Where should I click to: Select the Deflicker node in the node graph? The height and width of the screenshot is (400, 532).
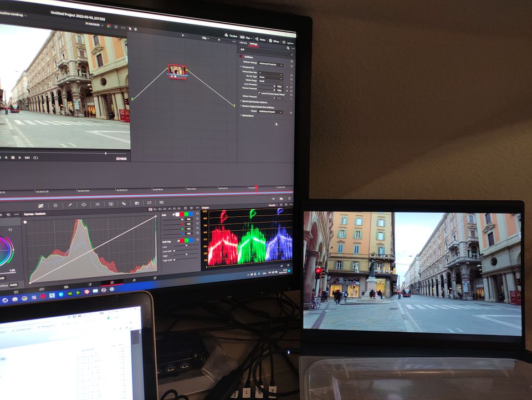[177, 71]
